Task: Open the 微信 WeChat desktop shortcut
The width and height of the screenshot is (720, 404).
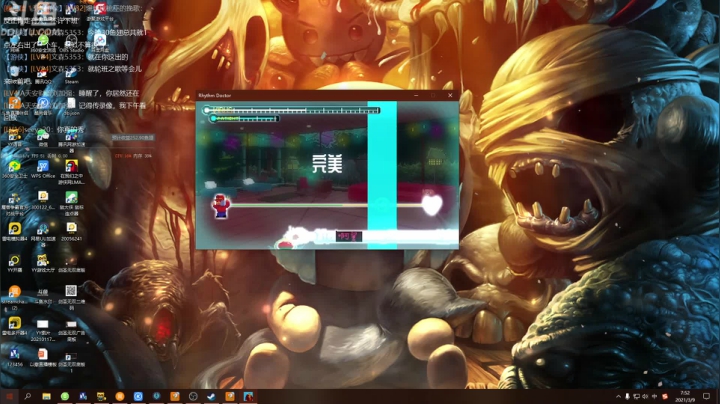Action: click(x=43, y=138)
